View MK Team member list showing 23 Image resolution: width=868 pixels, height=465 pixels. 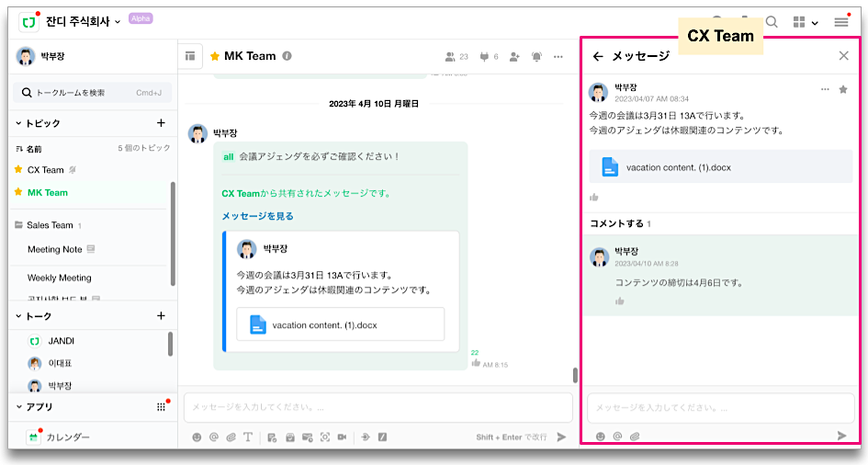[x=457, y=56]
